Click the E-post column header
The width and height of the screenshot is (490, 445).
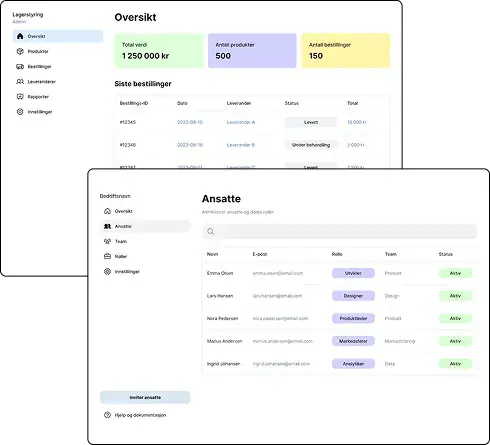click(x=260, y=254)
